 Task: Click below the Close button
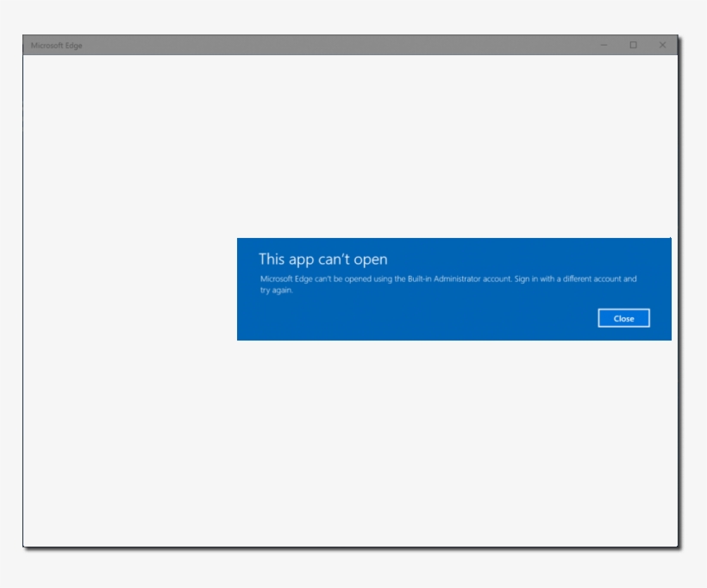click(623, 335)
